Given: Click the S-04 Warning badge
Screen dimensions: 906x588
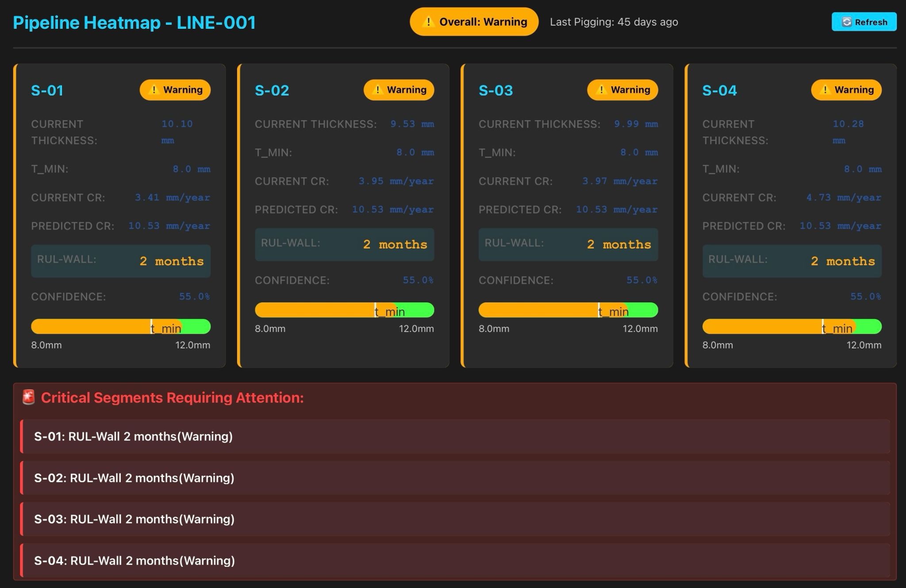Looking at the screenshot, I should tap(846, 90).
